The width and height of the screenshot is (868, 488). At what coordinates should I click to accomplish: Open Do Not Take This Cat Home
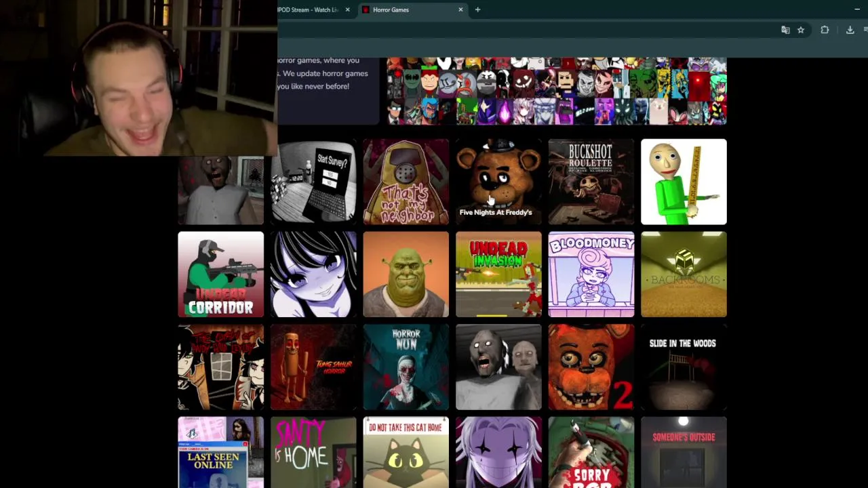pyautogui.click(x=406, y=452)
